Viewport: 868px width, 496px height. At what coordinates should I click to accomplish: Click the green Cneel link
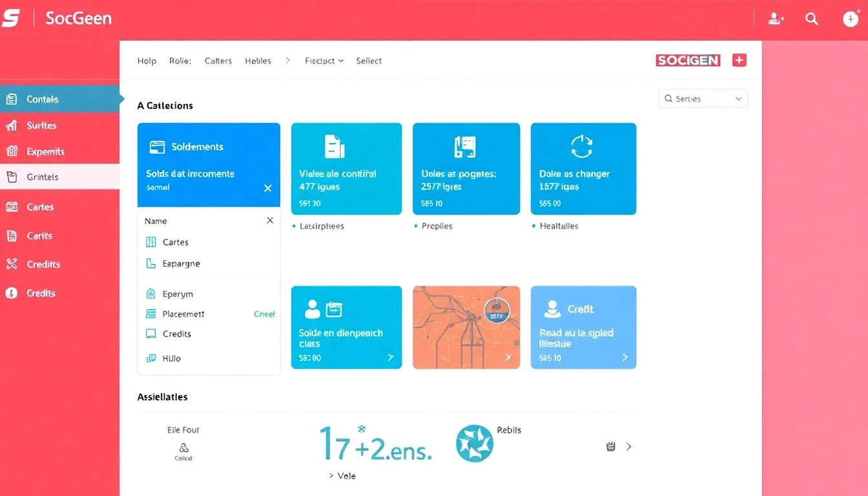pyautogui.click(x=264, y=315)
